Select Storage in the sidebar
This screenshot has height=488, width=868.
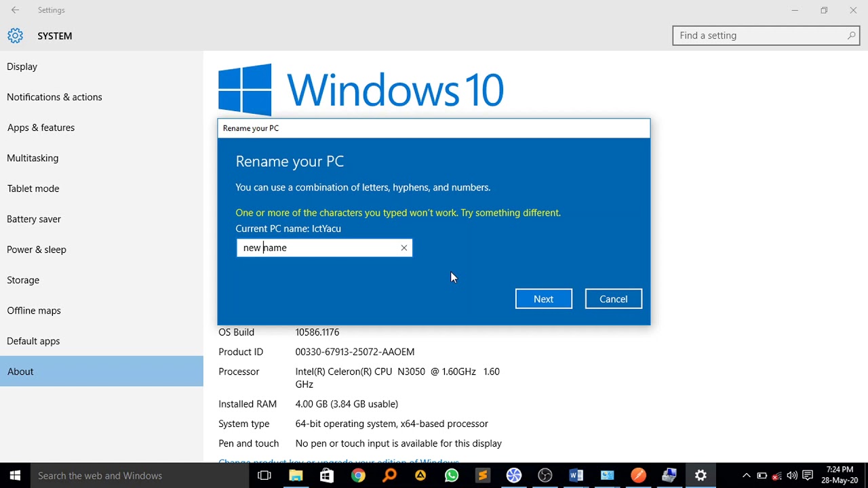102,280
